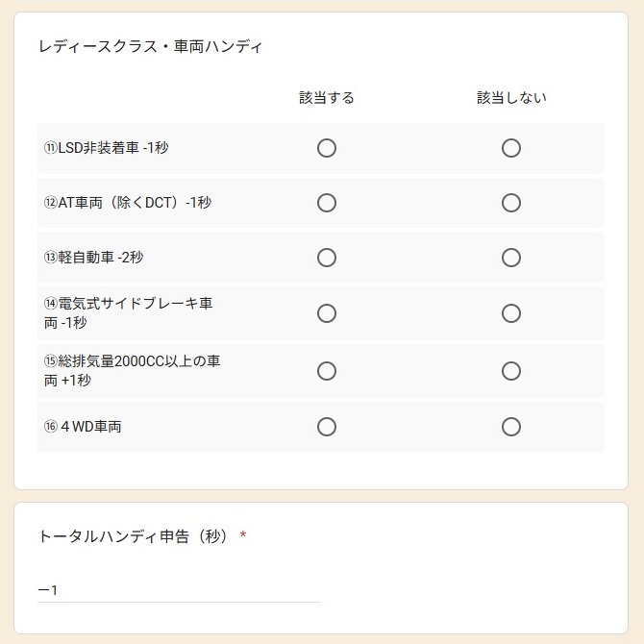This screenshot has height=644, width=644.
Task: Pick 該当する for ⑭電気式サイドブレーキ車両
Action: coord(327,313)
